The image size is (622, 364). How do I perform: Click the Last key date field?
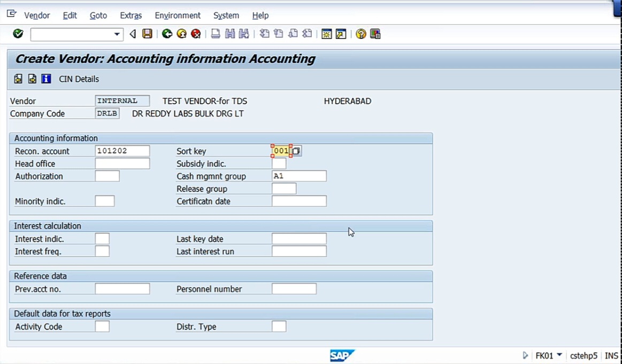(x=299, y=239)
